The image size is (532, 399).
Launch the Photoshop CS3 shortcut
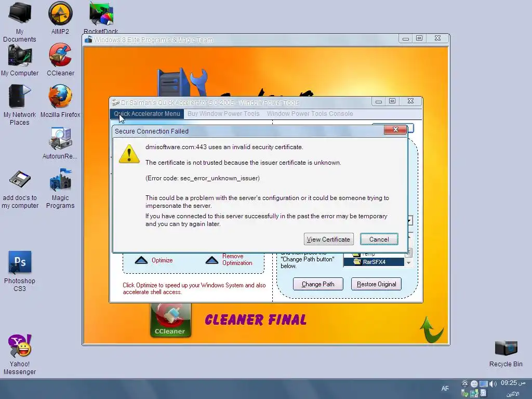20,271
